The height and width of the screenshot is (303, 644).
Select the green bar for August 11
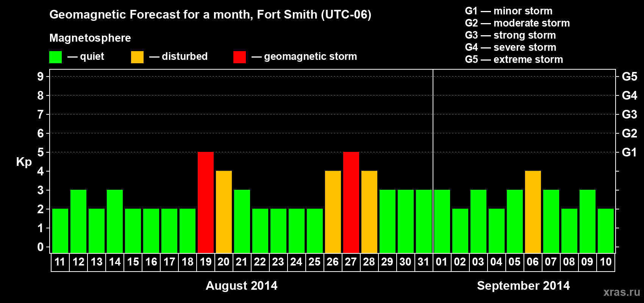click(60, 231)
